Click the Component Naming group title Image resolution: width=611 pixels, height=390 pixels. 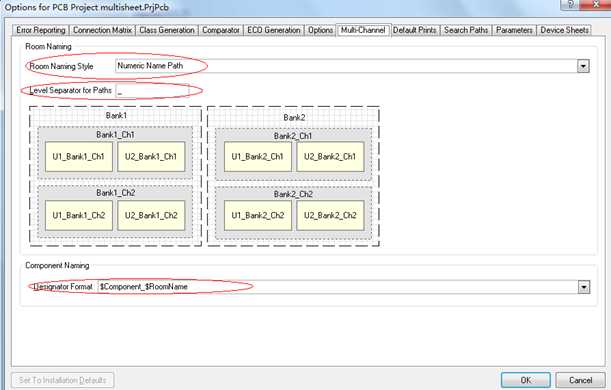tap(57, 266)
